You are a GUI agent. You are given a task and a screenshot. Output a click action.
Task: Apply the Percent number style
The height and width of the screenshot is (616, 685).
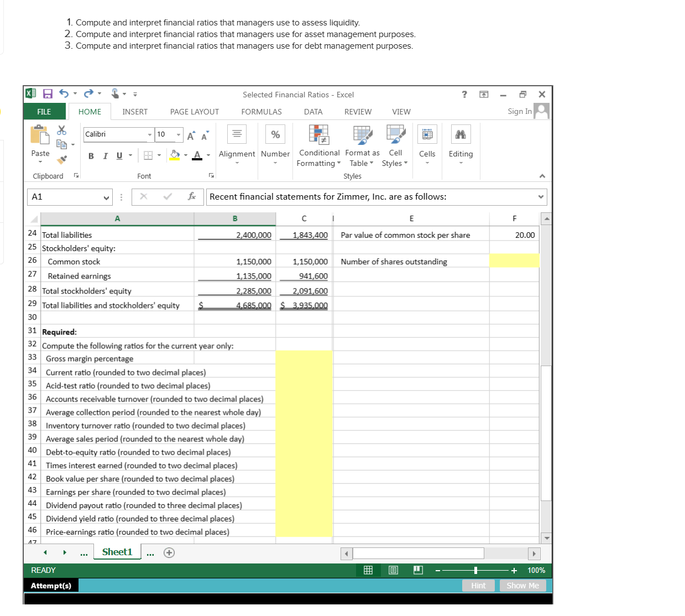click(275, 134)
